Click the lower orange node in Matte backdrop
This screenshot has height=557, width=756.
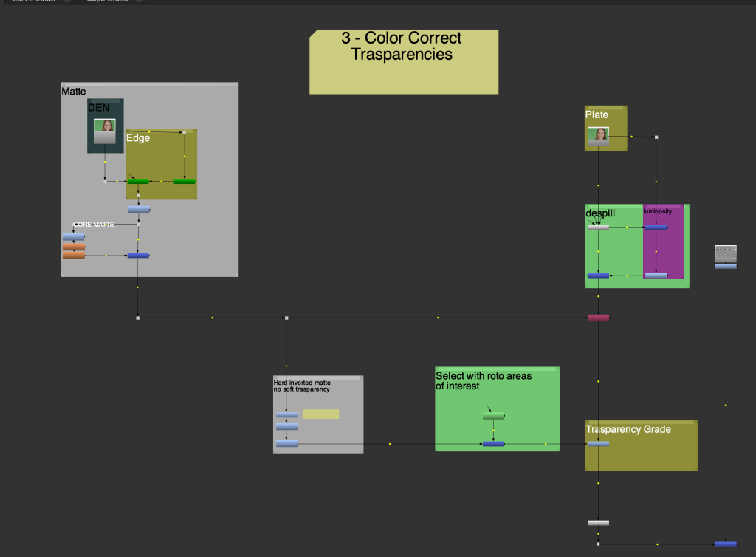point(74,255)
